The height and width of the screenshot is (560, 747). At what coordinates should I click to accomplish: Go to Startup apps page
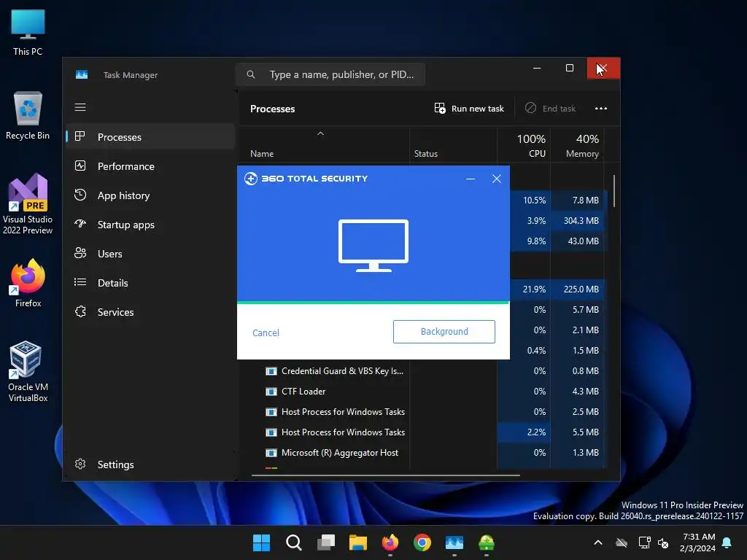click(150, 225)
